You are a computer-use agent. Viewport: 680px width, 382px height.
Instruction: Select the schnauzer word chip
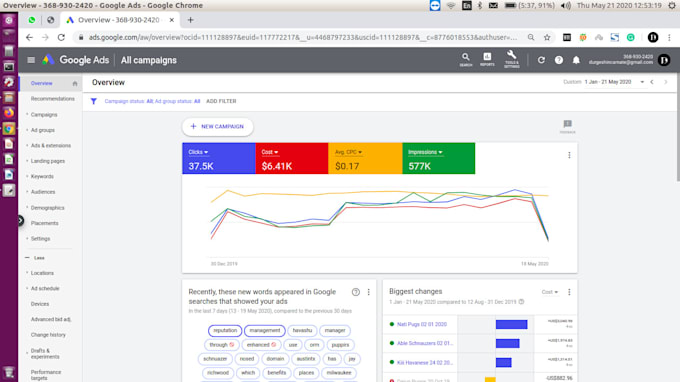pyautogui.click(x=215, y=359)
